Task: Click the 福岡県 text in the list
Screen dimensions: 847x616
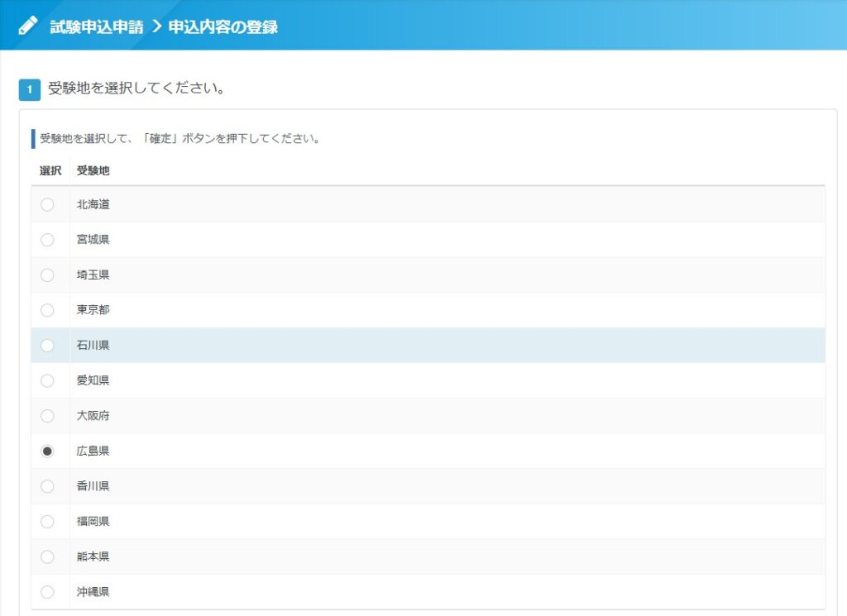Action: [x=93, y=522]
